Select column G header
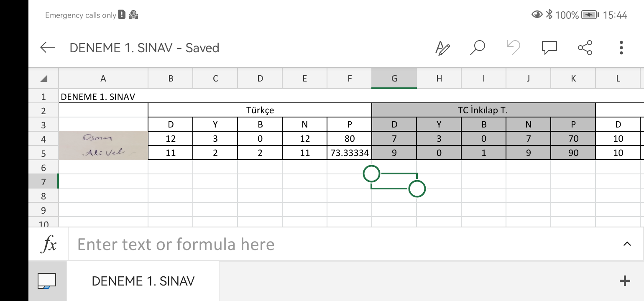The width and height of the screenshot is (644, 301). 394,79
